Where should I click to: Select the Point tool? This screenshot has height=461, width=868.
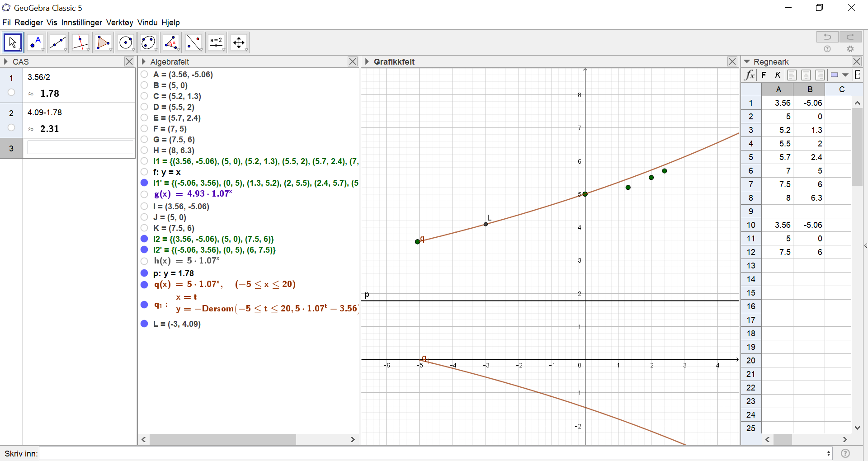35,42
